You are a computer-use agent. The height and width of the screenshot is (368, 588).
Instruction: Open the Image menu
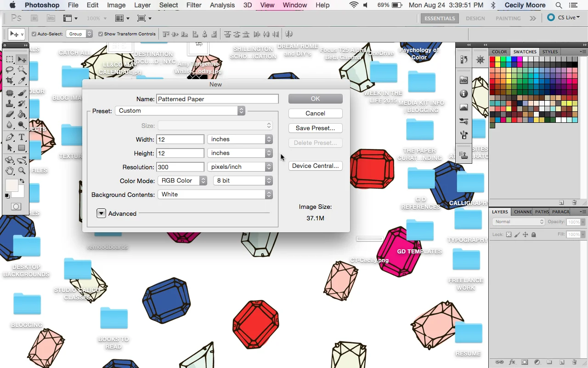point(116,5)
